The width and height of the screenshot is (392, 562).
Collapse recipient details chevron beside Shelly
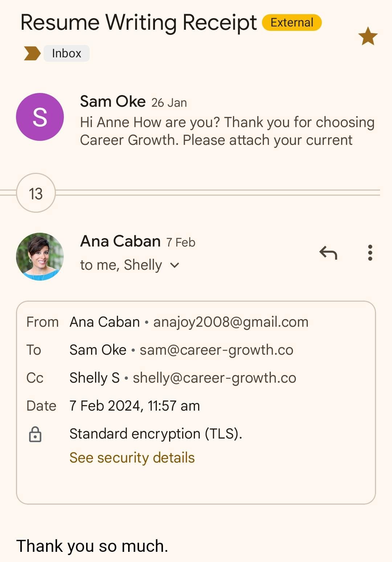tap(175, 265)
